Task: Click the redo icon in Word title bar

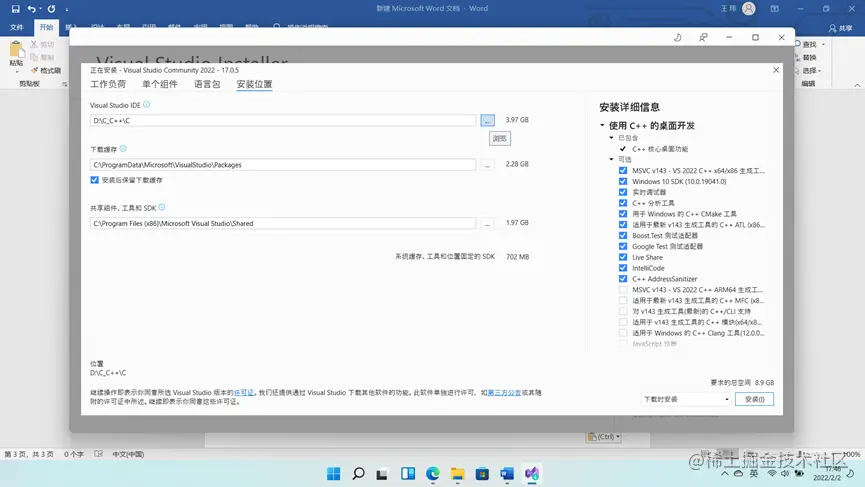Action: (51, 9)
